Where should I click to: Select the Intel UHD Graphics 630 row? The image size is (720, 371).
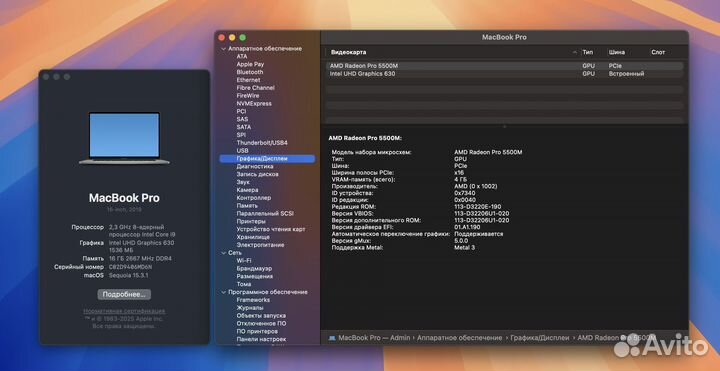(504, 74)
